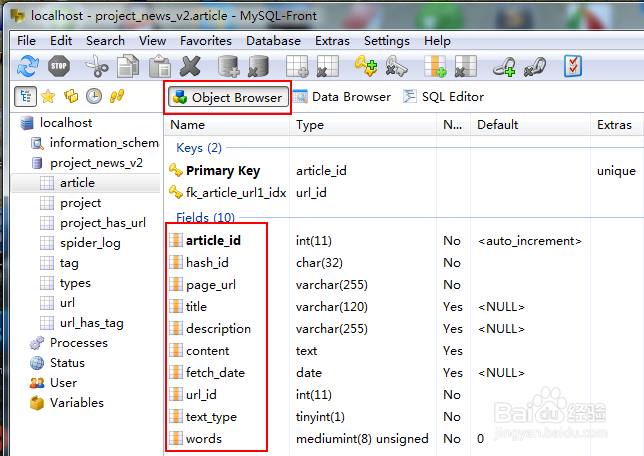Open the Favorites menu
The height and width of the screenshot is (456, 644).
point(206,41)
